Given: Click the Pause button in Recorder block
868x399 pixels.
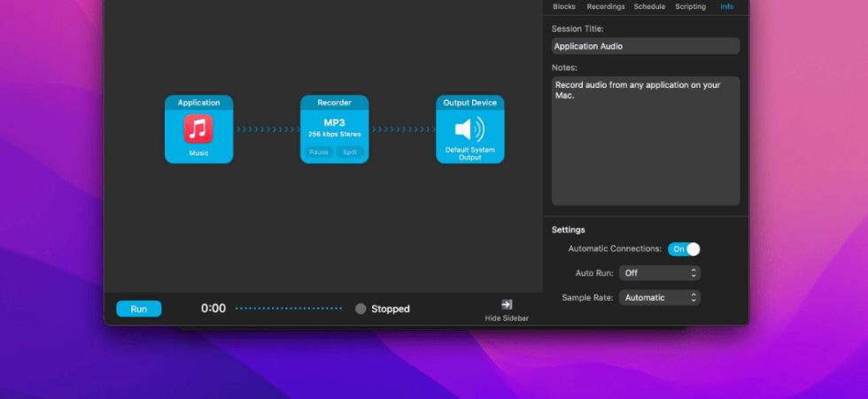Looking at the screenshot, I should pos(319,152).
